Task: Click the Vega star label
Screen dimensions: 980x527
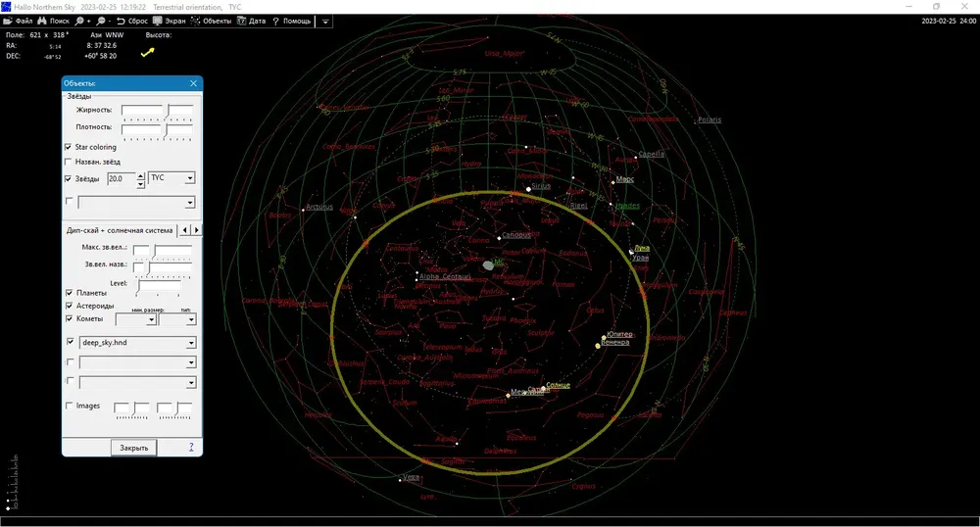Action: coord(411,477)
